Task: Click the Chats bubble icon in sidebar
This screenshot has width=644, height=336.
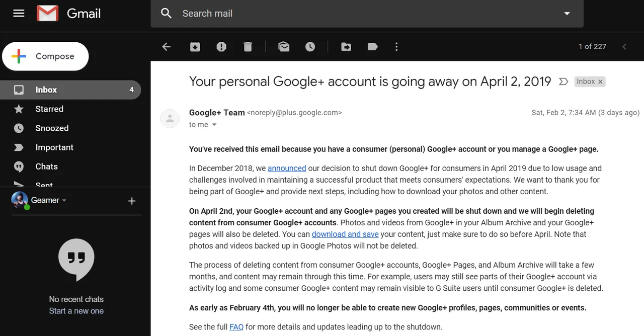Action: [x=19, y=166]
